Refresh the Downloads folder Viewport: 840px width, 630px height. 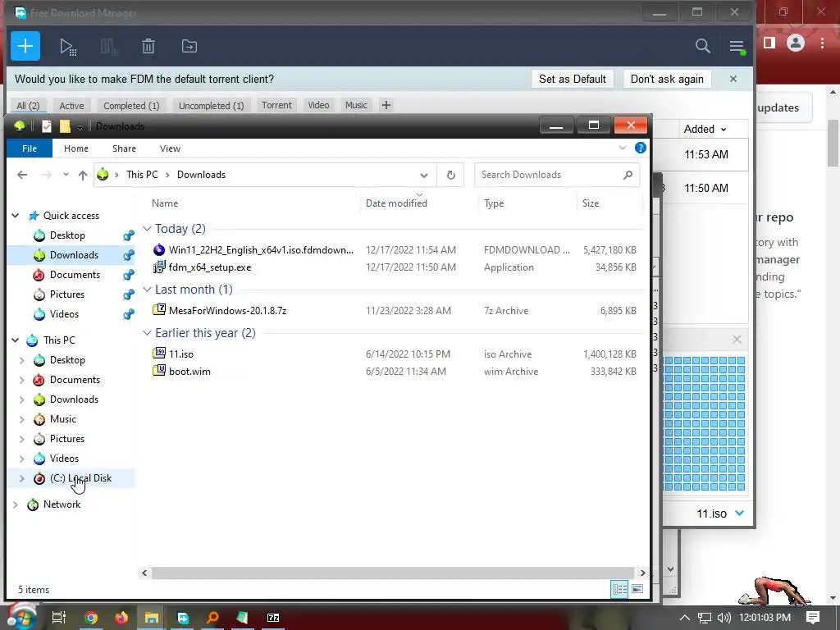[451, 176]
